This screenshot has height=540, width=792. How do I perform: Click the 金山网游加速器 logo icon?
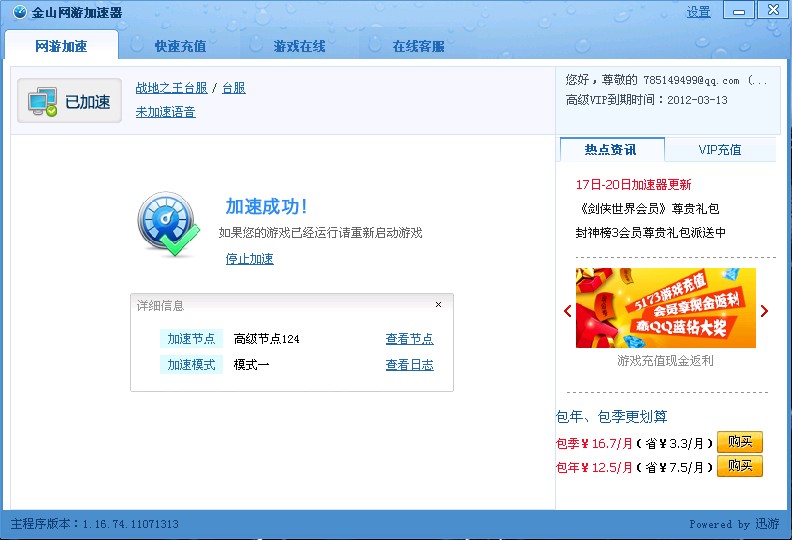tap(19, 12)
